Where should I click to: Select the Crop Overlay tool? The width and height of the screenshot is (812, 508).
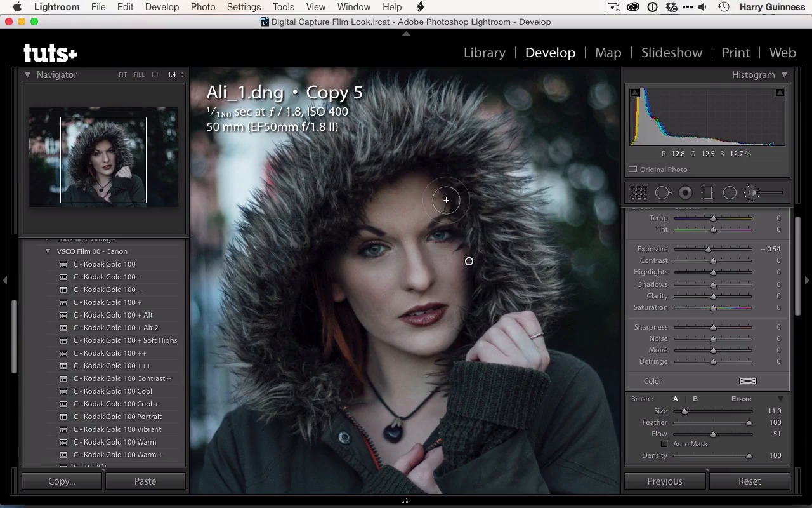click(x=639, y=193)
